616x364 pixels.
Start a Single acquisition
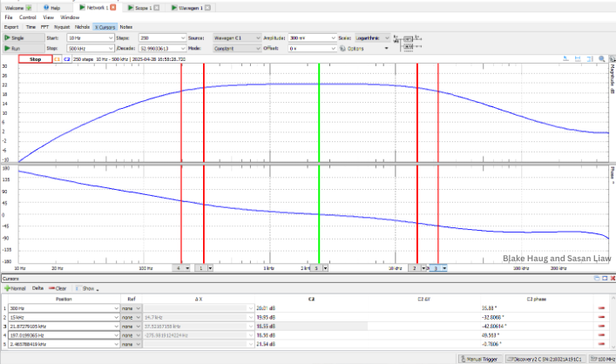pyautogui.click(x=24, y=37)
